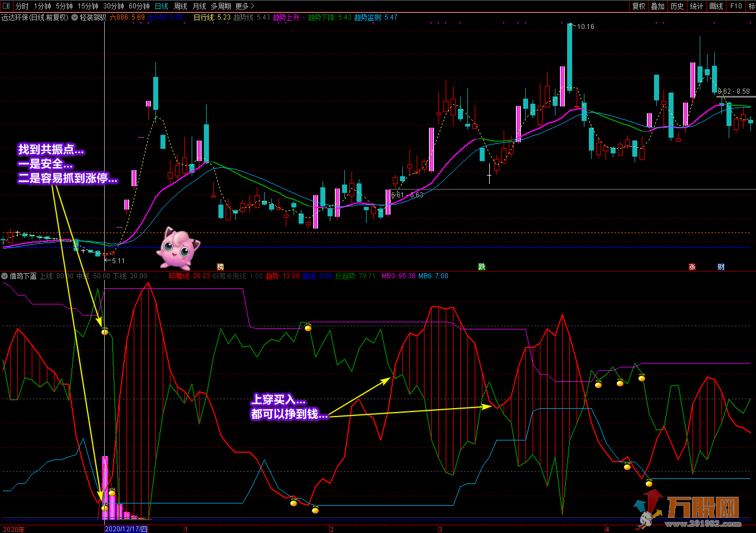Click the month 3 marker on time axis
756x533 pixels.
(x=440, y=529)
